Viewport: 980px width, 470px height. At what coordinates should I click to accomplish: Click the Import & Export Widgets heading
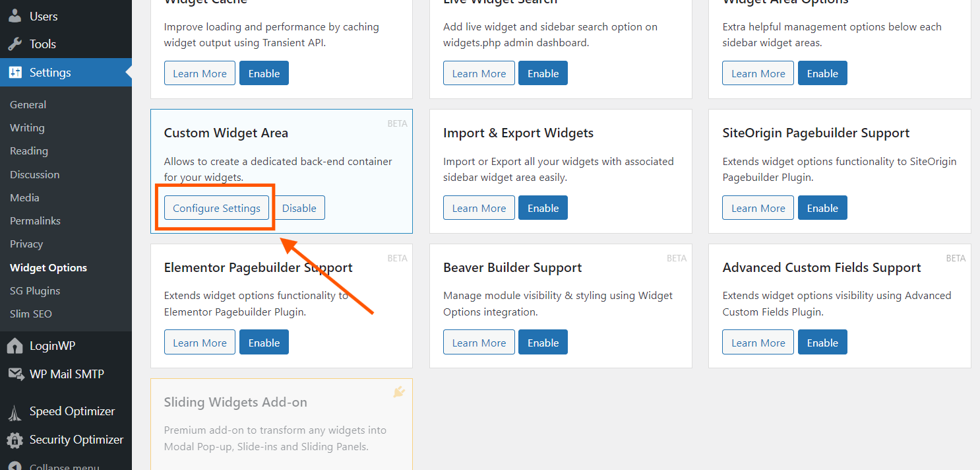coord(518,133)
